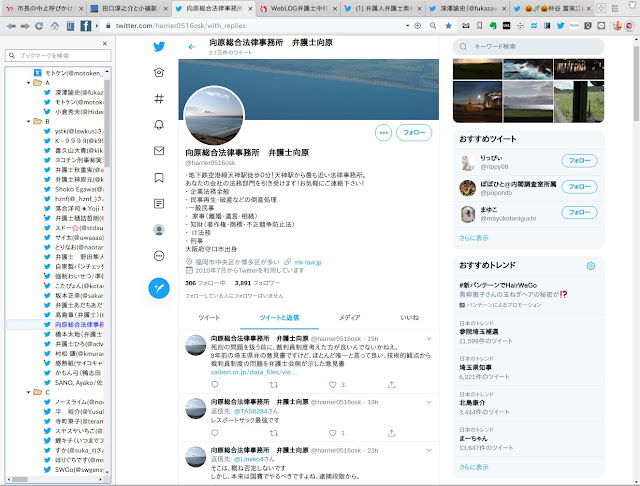640x486 pixels.
Task: Open the @TAS6284 mention link
Action: 251,411
